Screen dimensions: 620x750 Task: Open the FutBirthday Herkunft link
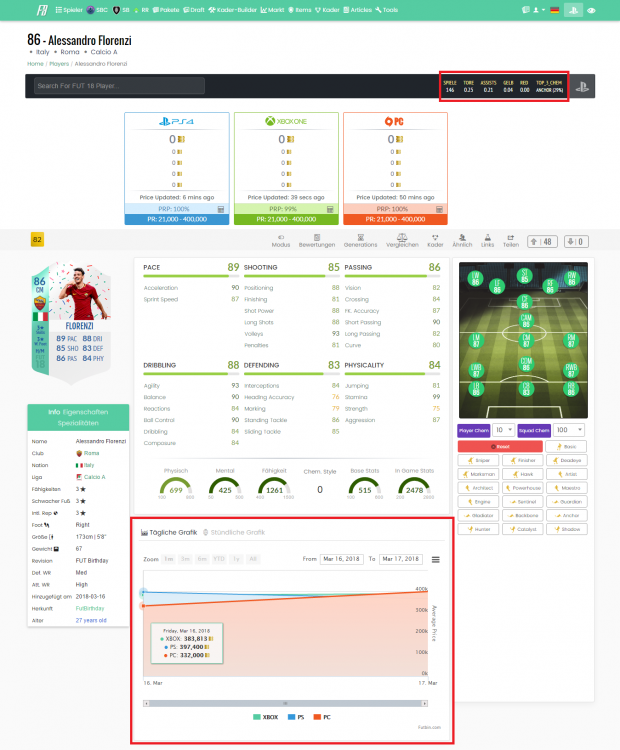point(90,608)
